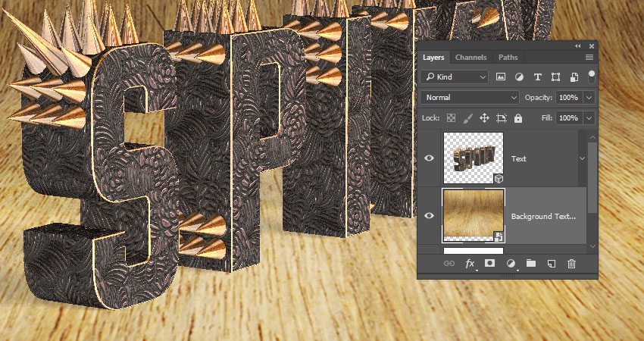Close the Layers panel

click(592, 46)
